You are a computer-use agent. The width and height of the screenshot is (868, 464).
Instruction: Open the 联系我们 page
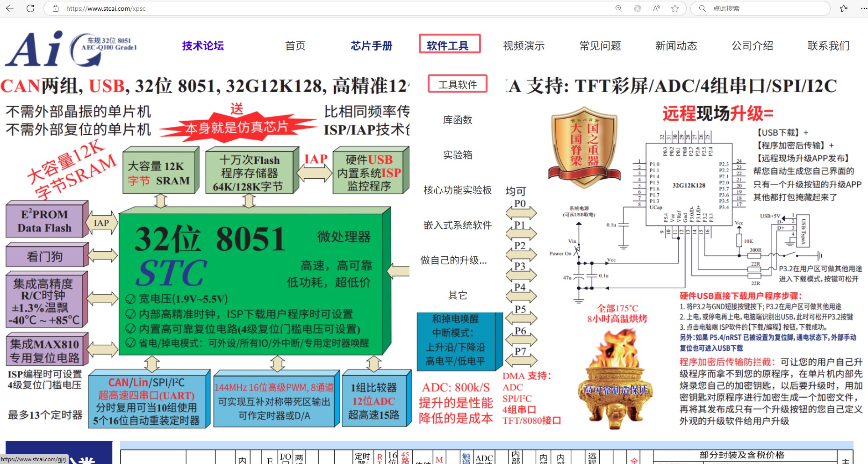(829, 46)
